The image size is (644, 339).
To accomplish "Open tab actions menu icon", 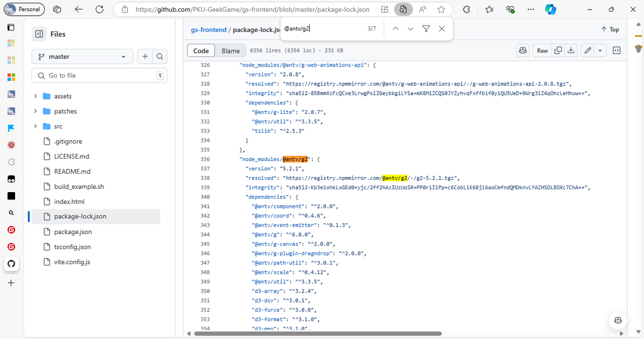I will pyautogui.click(x=11, y=27).
